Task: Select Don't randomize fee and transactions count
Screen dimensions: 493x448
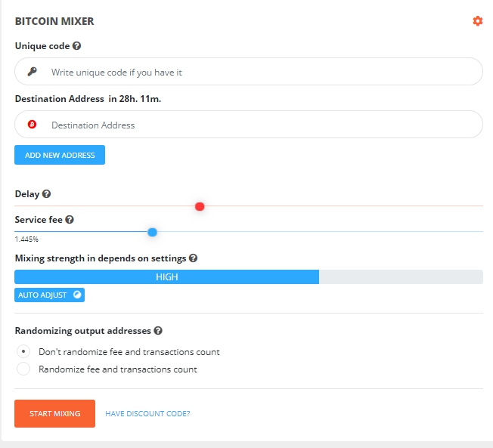Action: tap(23, 351)
